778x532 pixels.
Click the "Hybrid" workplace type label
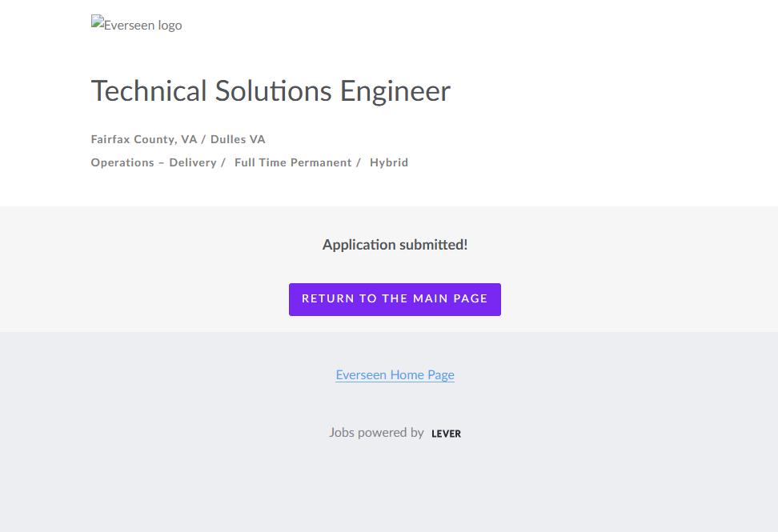[x=389, y=162]
